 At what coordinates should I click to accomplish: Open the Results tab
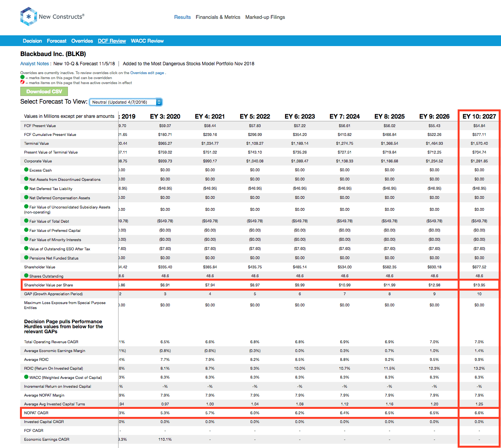pos(183,17)
